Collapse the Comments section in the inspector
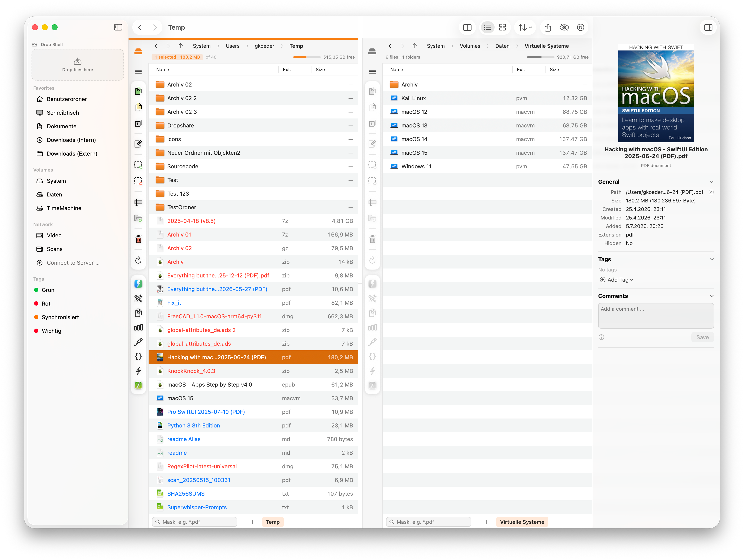Viewport: 744px width, 560px height. pyautogui.click(x=711, y=296)
